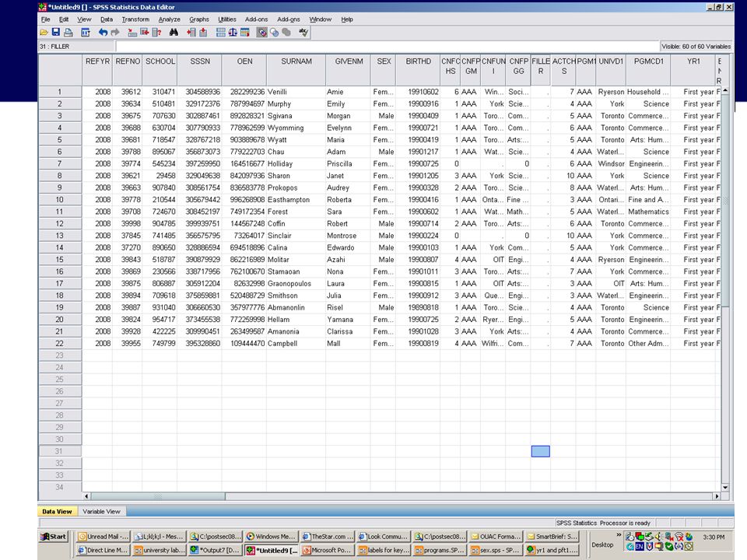
Task: Click the Print icon in the toolbar
Action: point(68,33)
